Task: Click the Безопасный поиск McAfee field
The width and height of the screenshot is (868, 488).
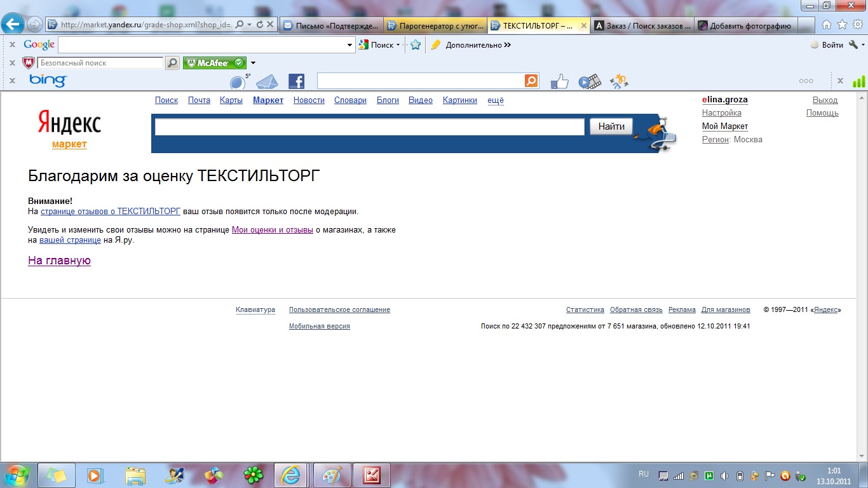Action: coord(100,63)
